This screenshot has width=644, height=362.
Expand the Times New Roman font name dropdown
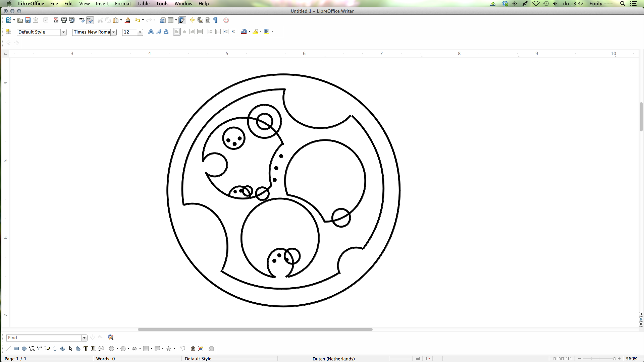pos(114,32)
